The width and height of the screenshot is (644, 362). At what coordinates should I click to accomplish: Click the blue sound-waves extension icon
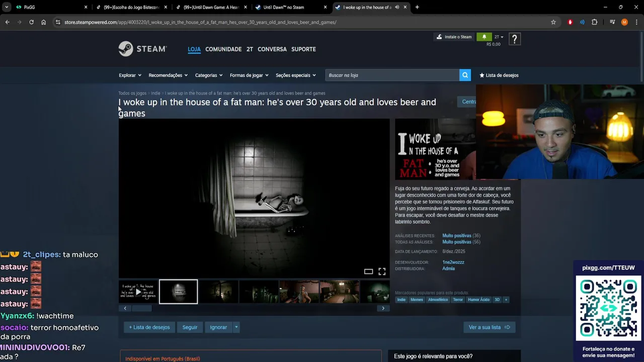pos(582,22)
